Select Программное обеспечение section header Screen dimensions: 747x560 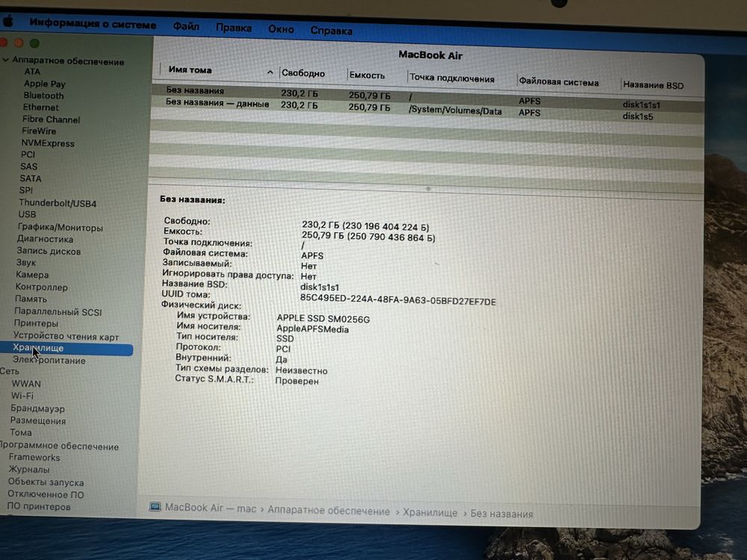(x=59, y=446)
